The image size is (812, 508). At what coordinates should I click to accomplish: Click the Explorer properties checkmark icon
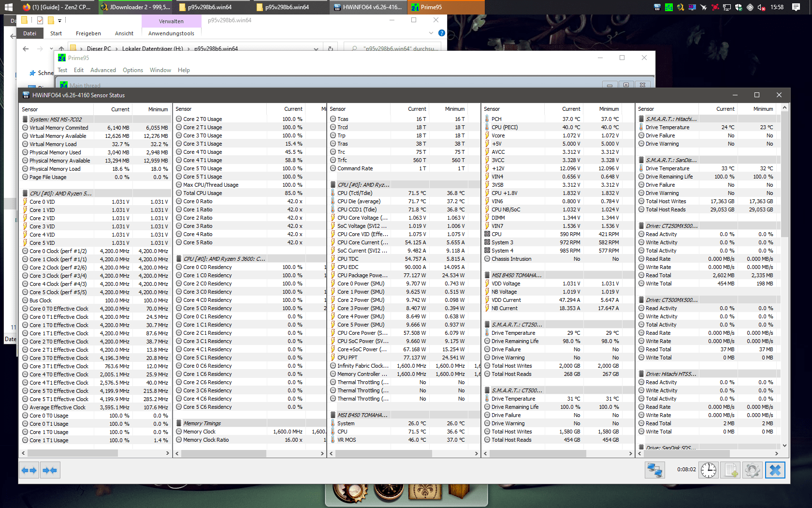coord(40,20)
